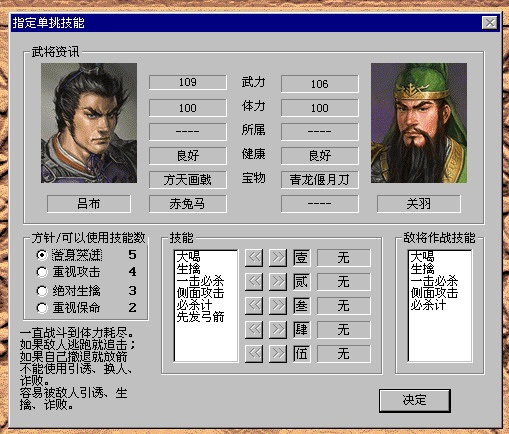509x434 pixels.
Task: Select the 绝对生擒 strategy radio button
Action: tap(42, 291)
